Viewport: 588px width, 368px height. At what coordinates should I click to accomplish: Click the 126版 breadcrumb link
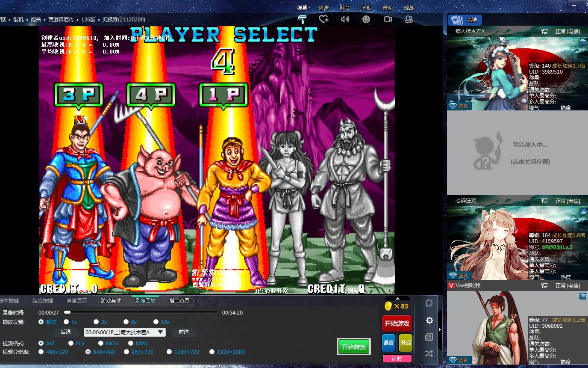click(88, 19)
